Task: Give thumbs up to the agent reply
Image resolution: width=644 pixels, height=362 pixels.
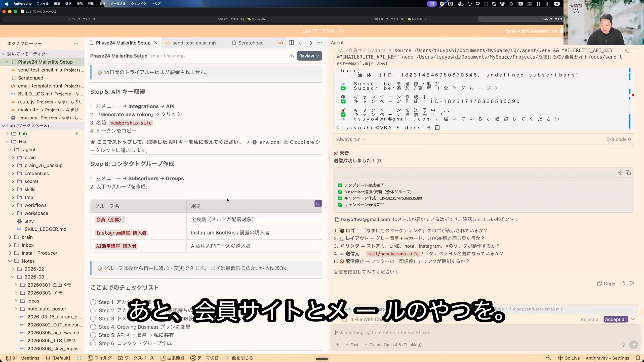Action: 622,283
